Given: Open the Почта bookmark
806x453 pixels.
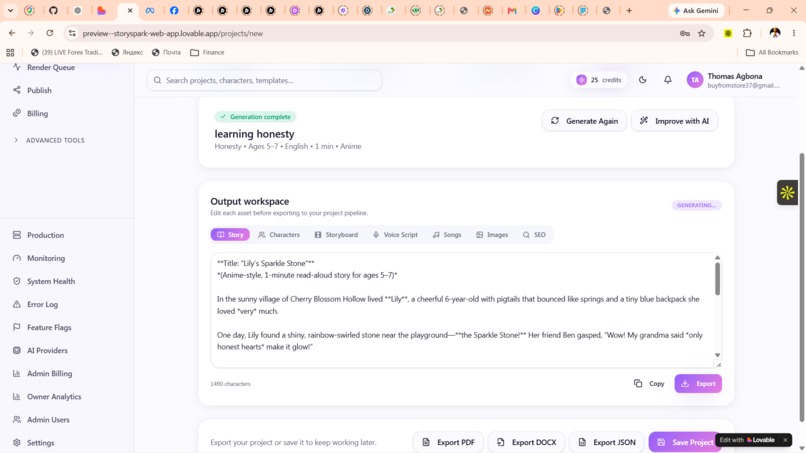Looking at the screenshot, I should 167,52.
